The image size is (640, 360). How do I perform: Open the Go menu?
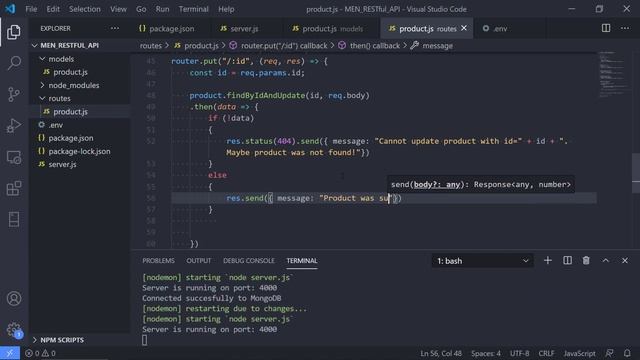[x=141, y=9]
